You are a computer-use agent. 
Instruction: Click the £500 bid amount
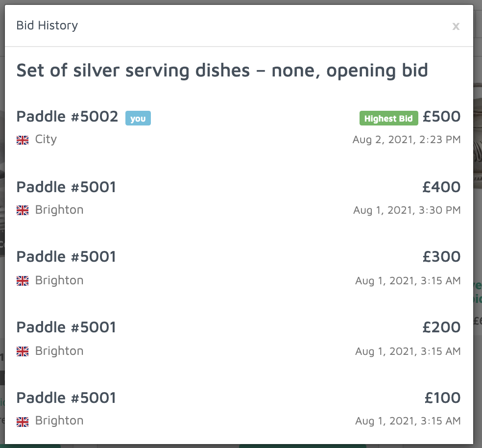[441, 117]
